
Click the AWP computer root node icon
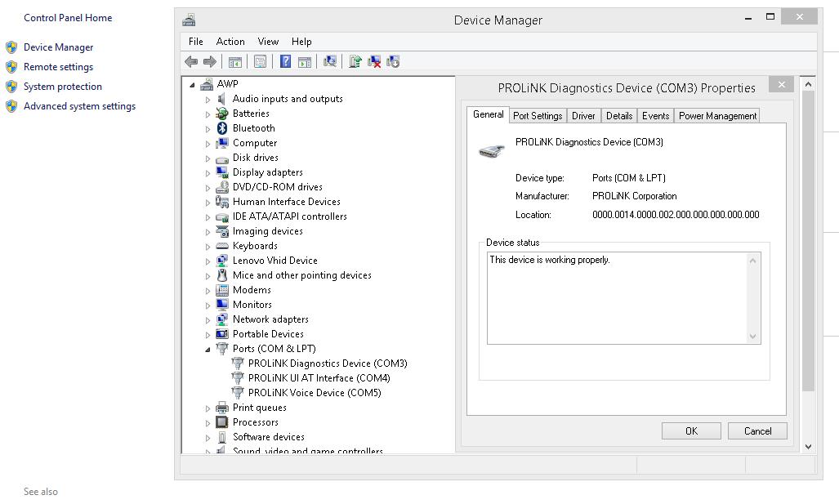[207, 84]
